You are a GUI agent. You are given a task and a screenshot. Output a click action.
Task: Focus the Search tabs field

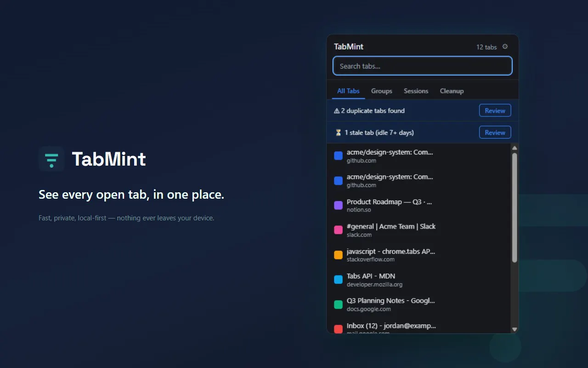(423, 66)
